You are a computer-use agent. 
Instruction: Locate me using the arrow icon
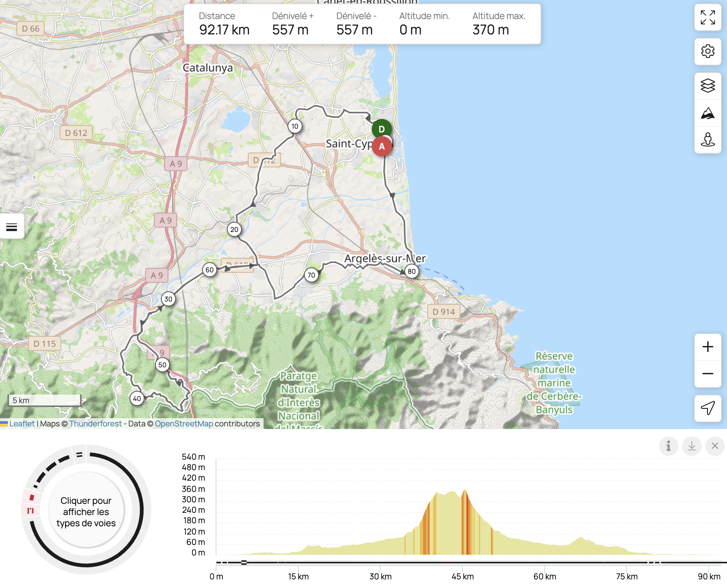coord(708,408)
